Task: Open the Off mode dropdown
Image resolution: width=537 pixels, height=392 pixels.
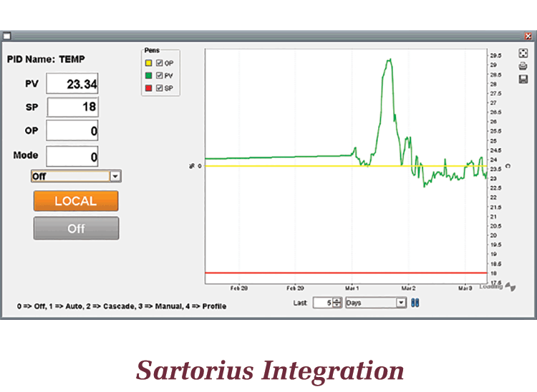Action: tap(115, 176)
